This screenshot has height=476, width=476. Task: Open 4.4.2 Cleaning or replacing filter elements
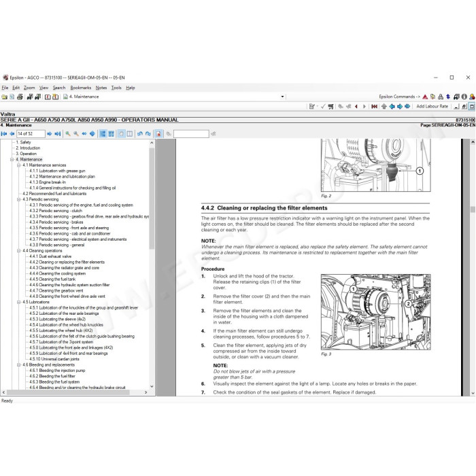(x=67, y=262)
